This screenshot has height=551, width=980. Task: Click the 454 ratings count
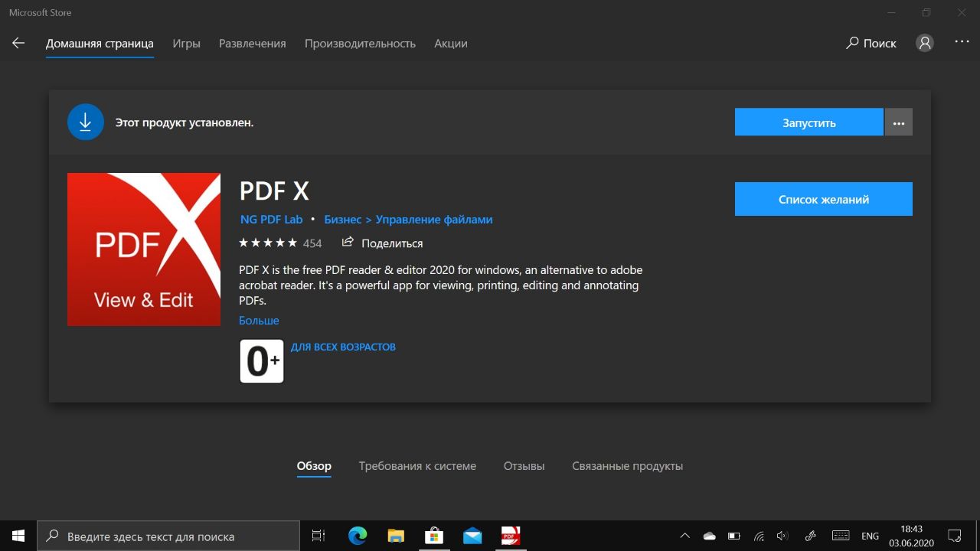point(312,243)
